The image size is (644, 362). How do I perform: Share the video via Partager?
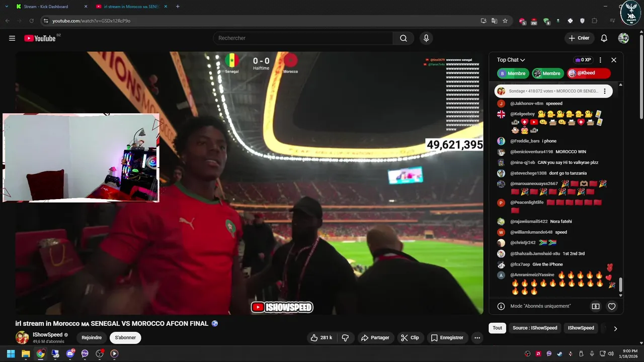[375, 338]
